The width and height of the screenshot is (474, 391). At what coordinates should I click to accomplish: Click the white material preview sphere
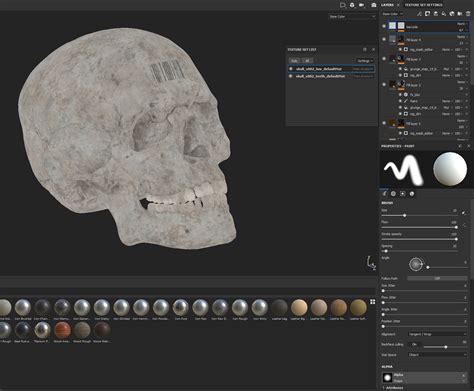coord(450,169)
